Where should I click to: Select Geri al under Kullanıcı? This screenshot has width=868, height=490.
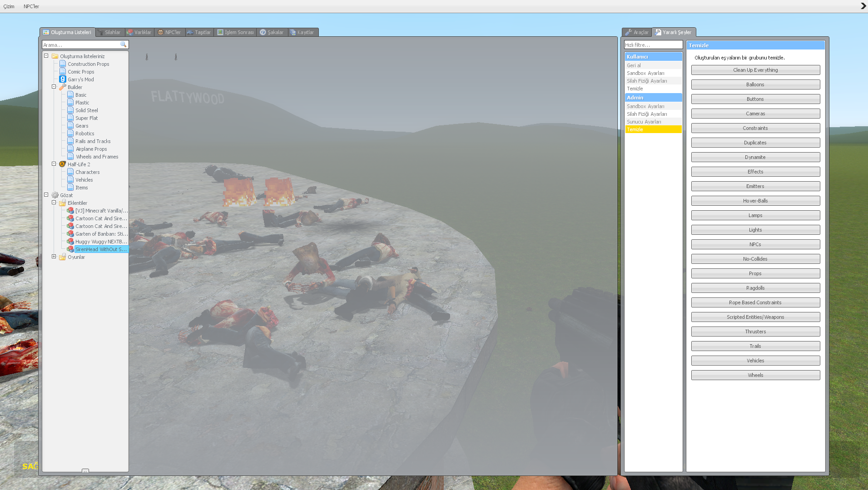[653, 65]
